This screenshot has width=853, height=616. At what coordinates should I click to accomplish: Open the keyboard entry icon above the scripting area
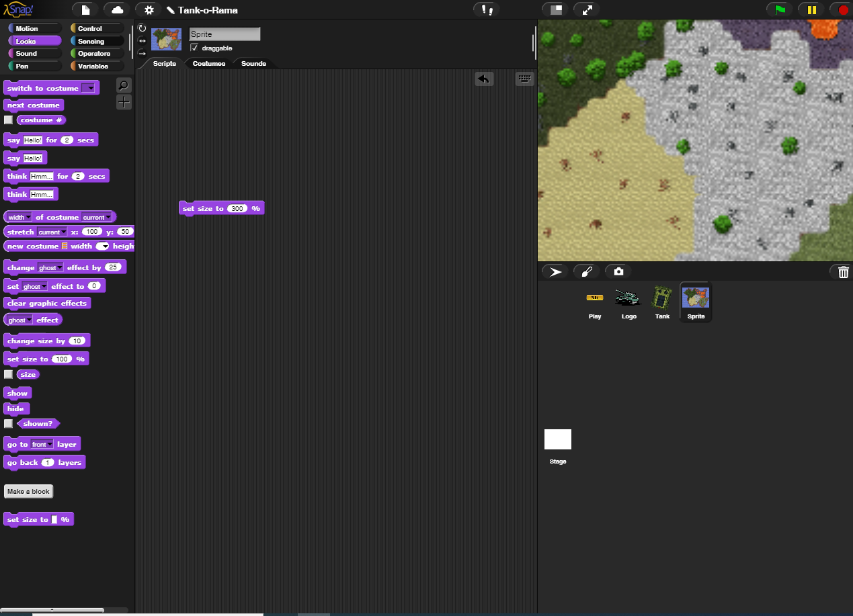tap(524, 79)
